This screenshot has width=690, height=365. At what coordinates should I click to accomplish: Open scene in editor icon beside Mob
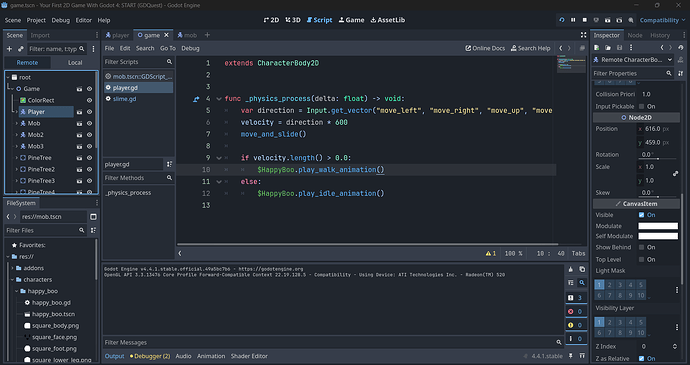click(x=79, y=123)
